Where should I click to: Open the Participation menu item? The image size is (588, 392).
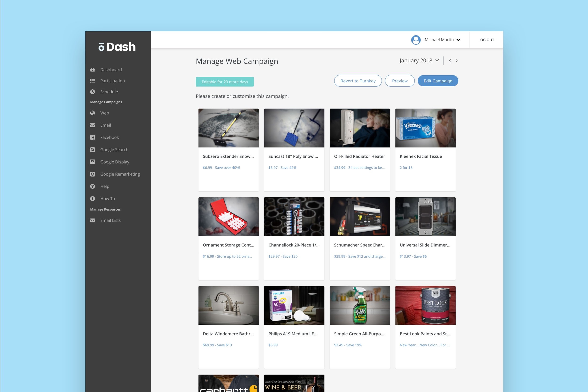112,81
